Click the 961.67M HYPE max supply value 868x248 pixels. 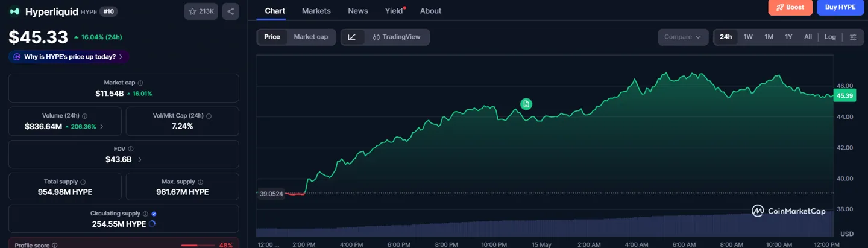pos(182,192)
